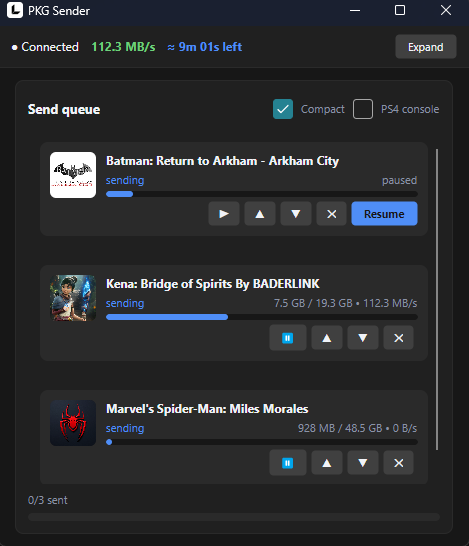Image resolution: width=469 pixels, height=546 pixels.
Task: Remove Batman Arkham City from the queue
Action: point(331,213)
